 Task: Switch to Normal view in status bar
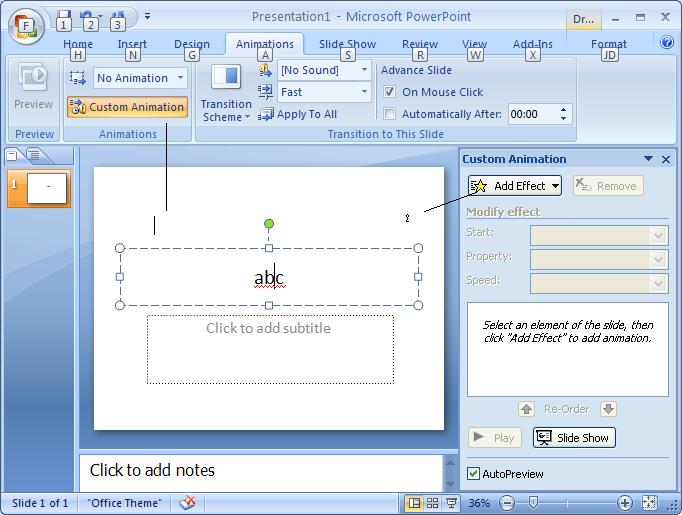click(414, 503)
